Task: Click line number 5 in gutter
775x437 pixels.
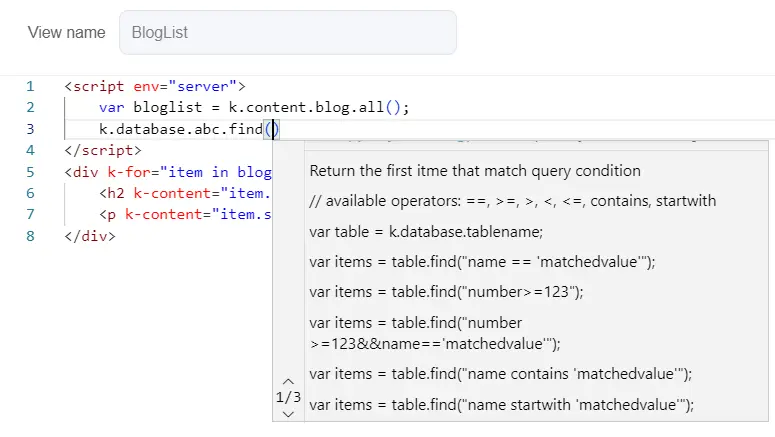Action: (30, 172)
